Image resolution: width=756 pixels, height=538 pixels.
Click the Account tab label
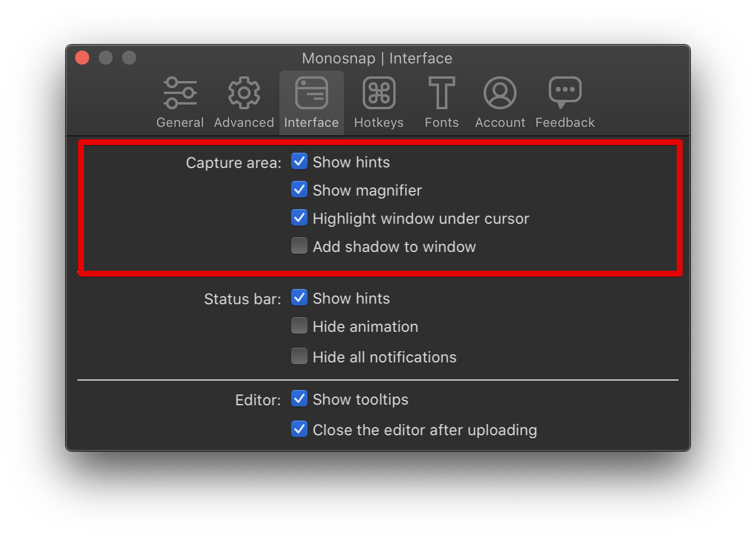[500, 123]
